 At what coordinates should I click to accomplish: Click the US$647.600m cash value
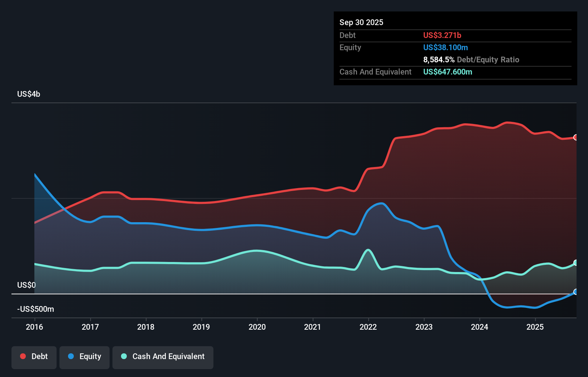pos(448,72)
